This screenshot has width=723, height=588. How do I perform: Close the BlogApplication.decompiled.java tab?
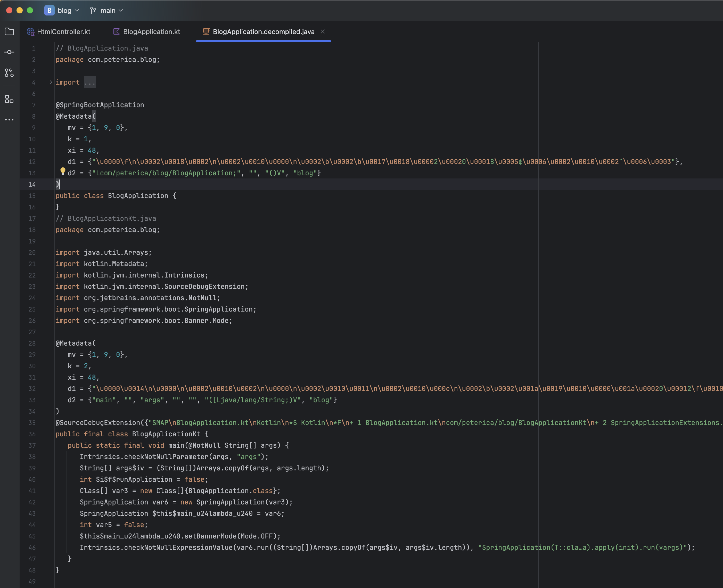[x=323, y=31]
